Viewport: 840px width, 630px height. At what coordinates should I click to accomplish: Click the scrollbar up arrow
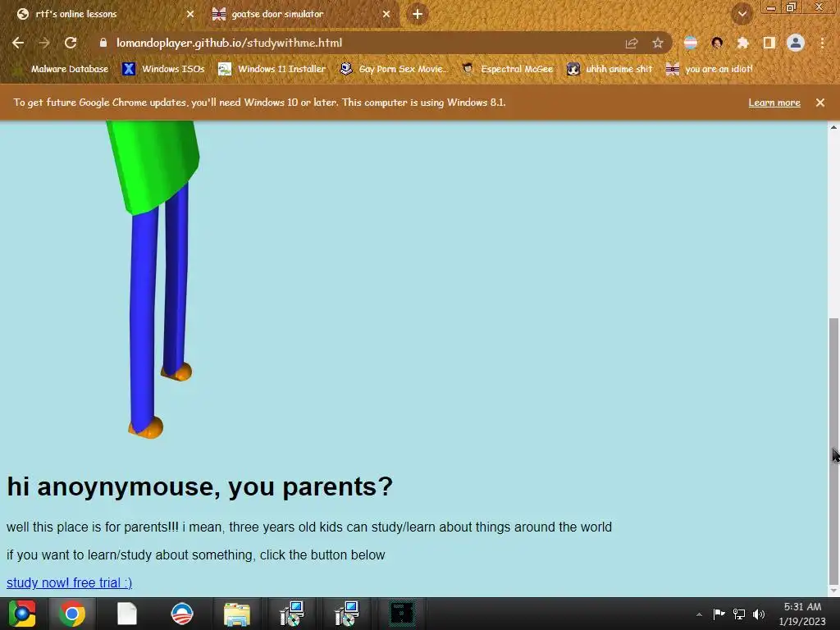coord(833,127)
